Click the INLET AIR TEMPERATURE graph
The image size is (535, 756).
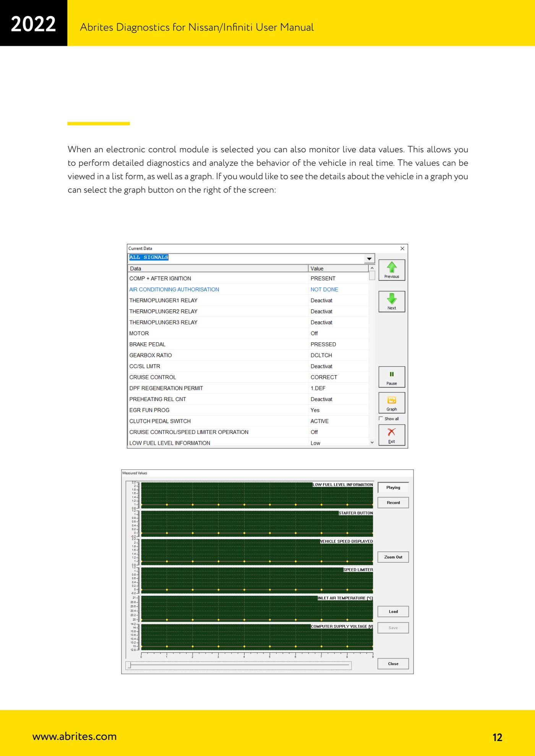[x=257, y=609]
